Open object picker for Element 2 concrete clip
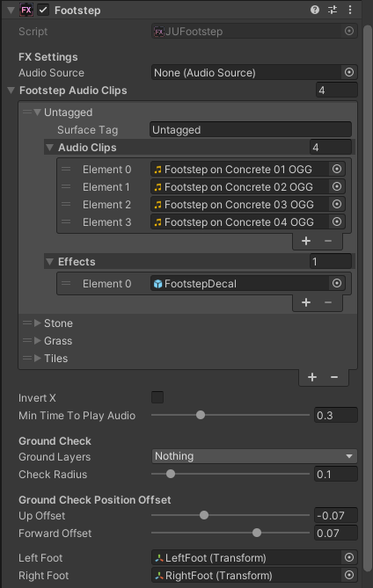The height and width of the screenshot is (588, 373). click(x=337, y=204)
